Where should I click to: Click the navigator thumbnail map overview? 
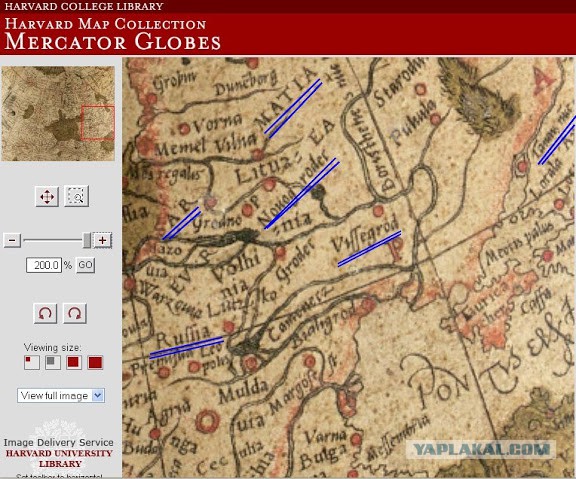point(58,114)
